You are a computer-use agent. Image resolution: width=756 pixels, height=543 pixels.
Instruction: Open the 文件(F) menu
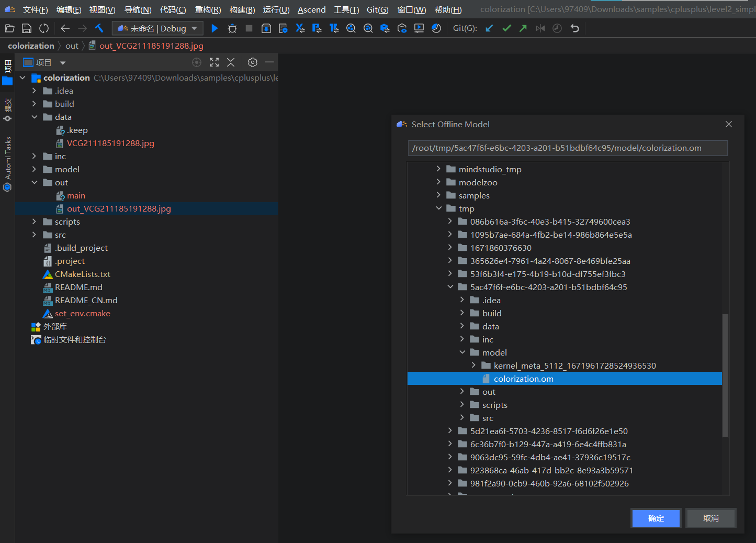[35, 10]
